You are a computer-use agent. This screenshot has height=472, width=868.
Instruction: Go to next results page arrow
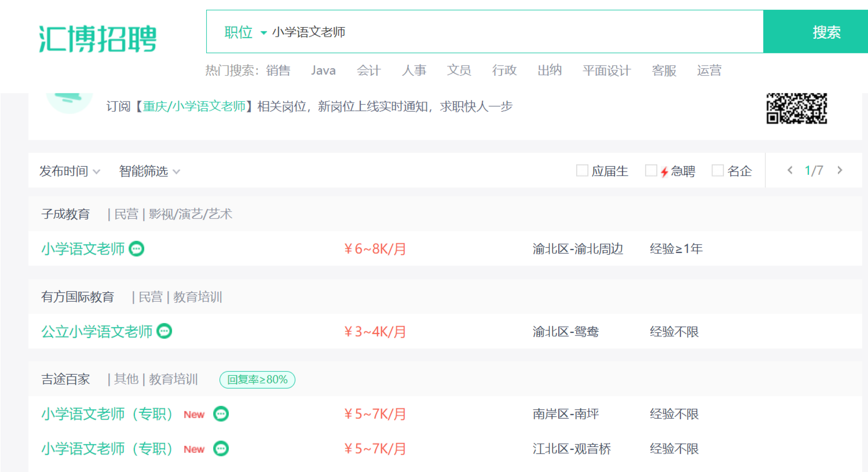[x=840, y=170]
